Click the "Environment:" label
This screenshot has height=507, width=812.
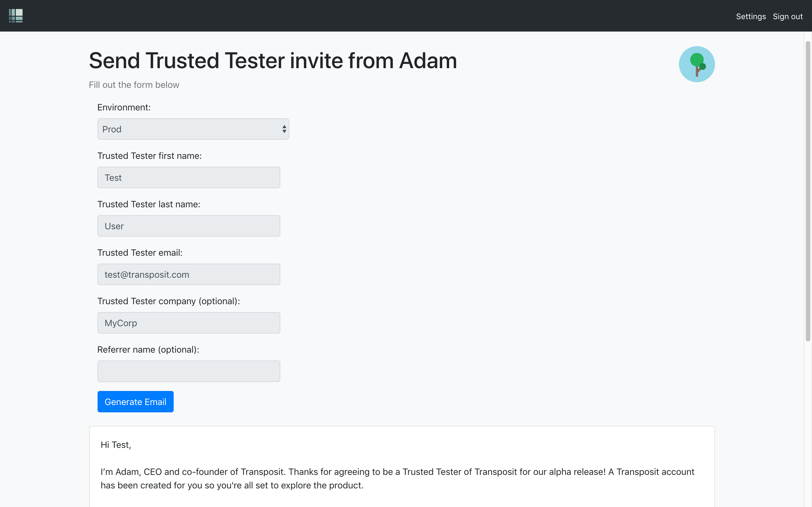tap(124, 107)
